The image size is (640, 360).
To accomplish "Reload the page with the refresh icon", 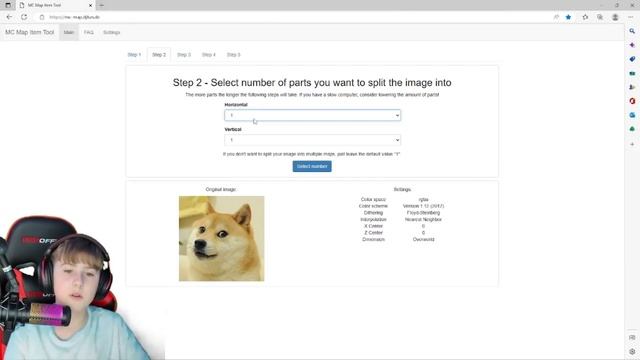I will tap(24, 17).
